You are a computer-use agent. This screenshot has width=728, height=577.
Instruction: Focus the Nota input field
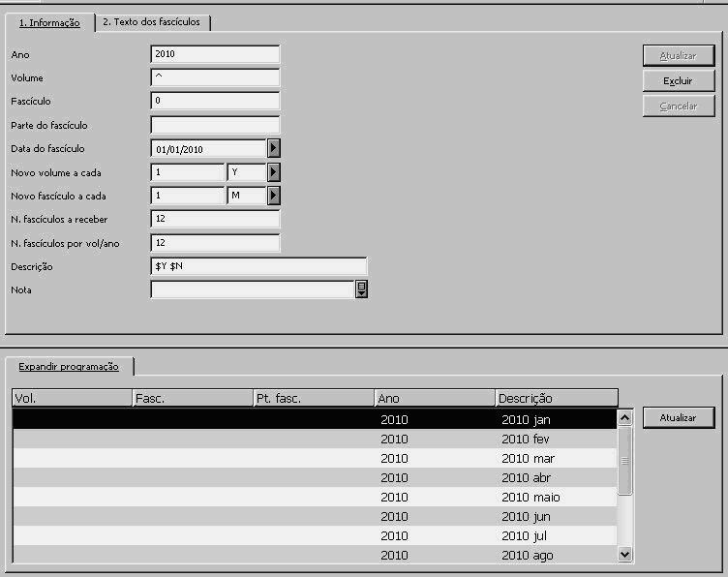[253, 289]
